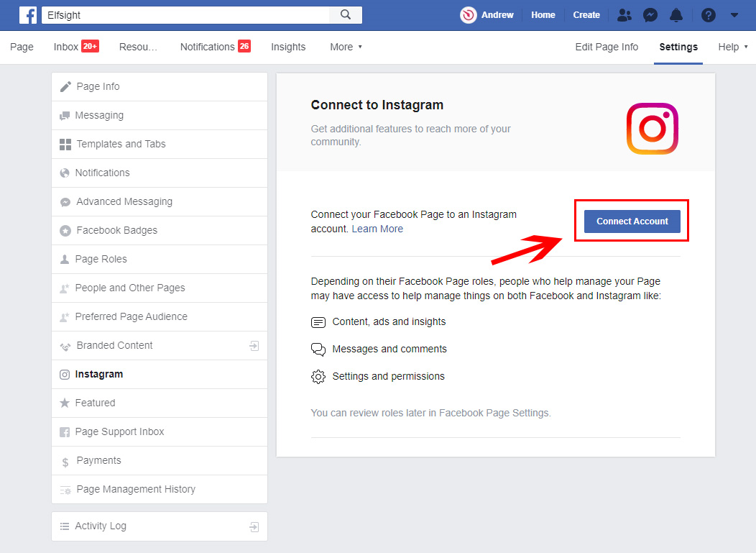
Task: Open Edit Page Info
Action: click(x=606, y=47)
